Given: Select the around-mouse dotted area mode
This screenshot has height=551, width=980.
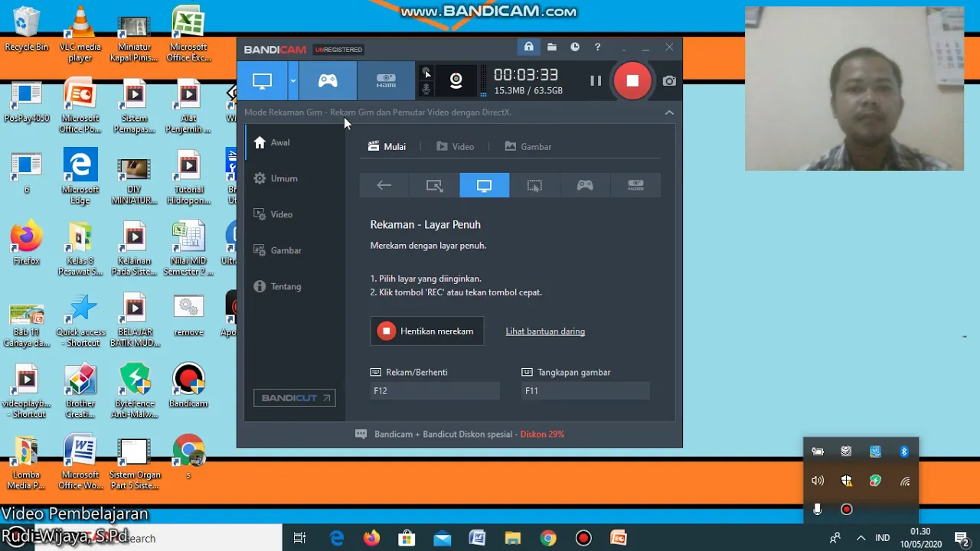Looking at the screenshot, I should pos(534,185).
